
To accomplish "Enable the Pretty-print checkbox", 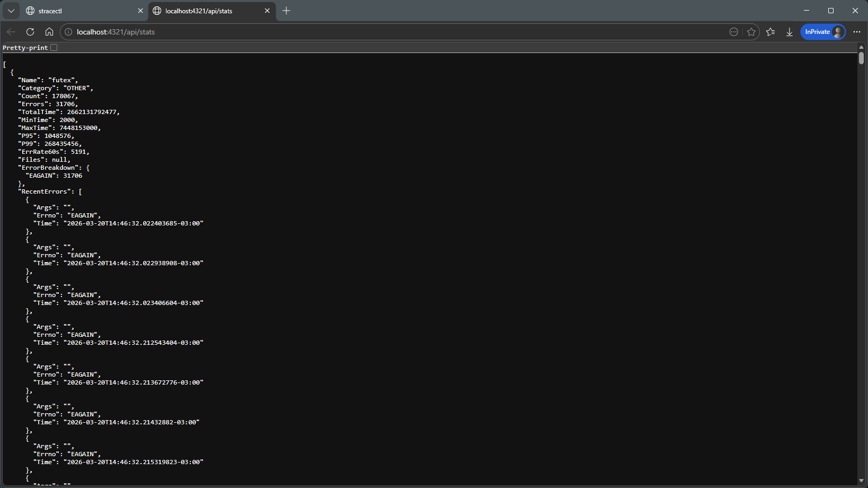I will pyautogui.click(x=54, y=47).
